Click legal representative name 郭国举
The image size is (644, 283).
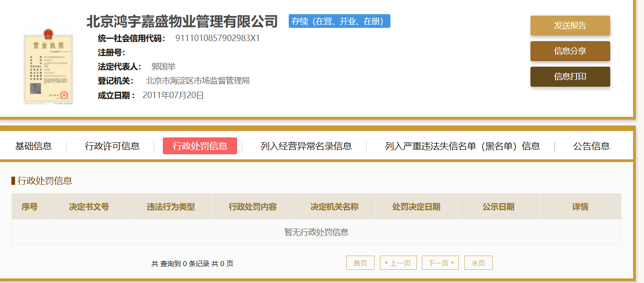click(164, 67)
